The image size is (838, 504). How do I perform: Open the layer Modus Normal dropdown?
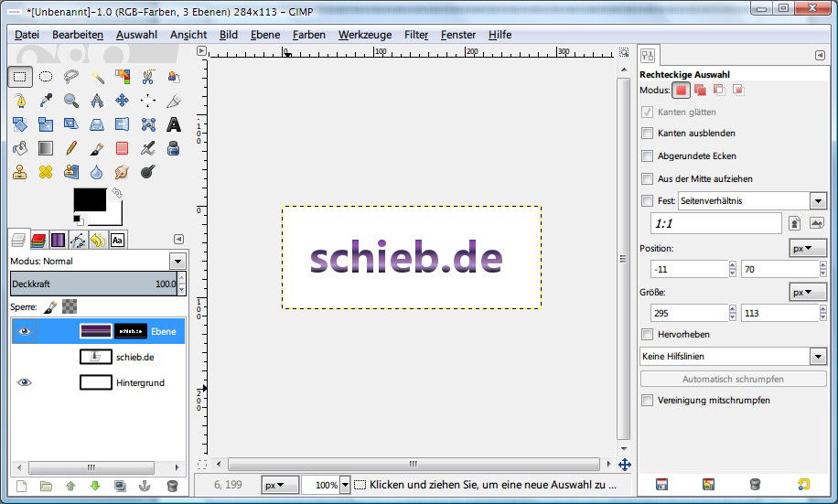point(177,262)
